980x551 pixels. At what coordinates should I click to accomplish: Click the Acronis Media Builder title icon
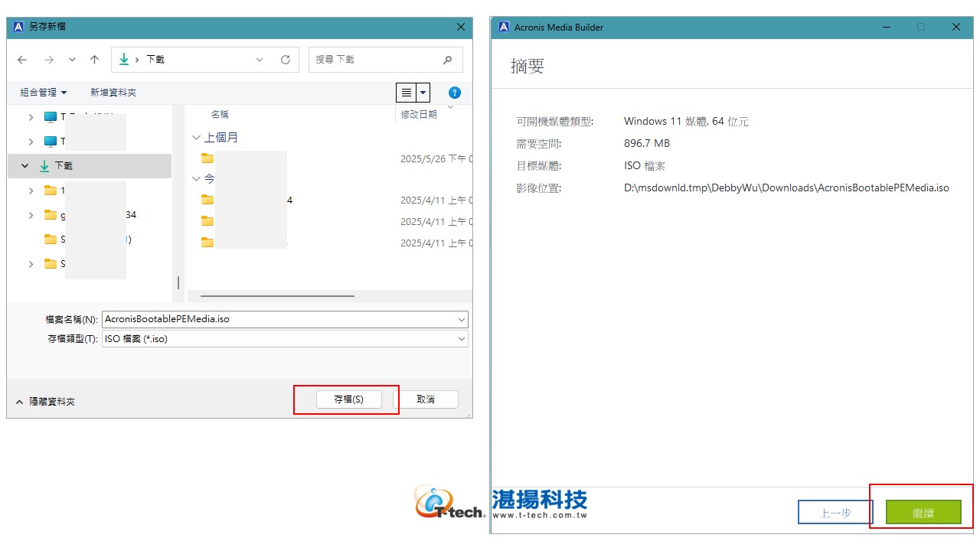[504, 27]
